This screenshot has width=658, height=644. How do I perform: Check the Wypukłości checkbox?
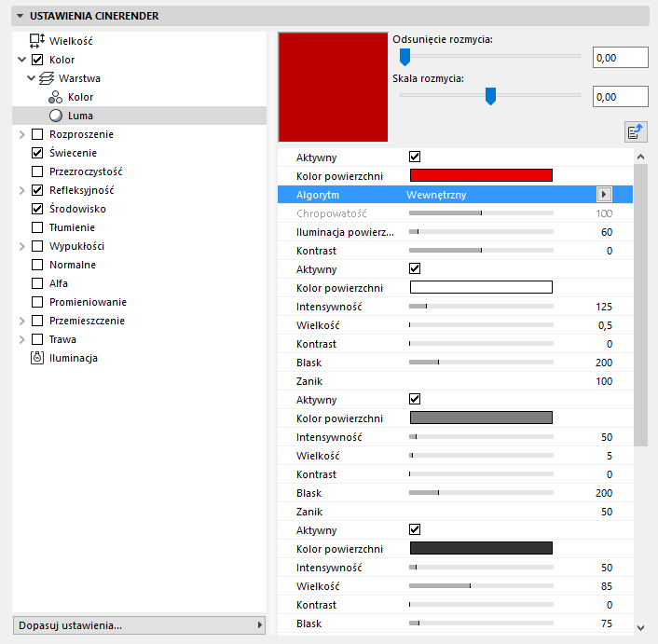point(37,246)
